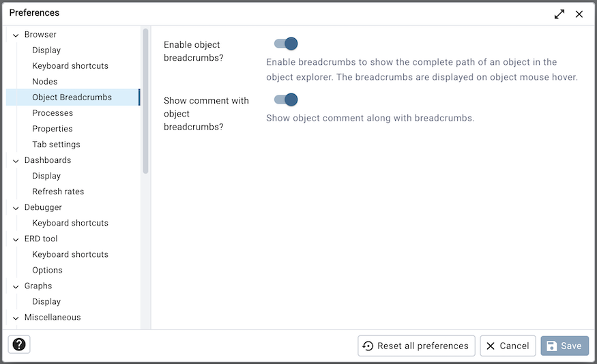Image resolution: width=597 pixels, height=364 pixels.
Task: Toggle Enable object breadcrumbs switch
Action: point(286,44)
